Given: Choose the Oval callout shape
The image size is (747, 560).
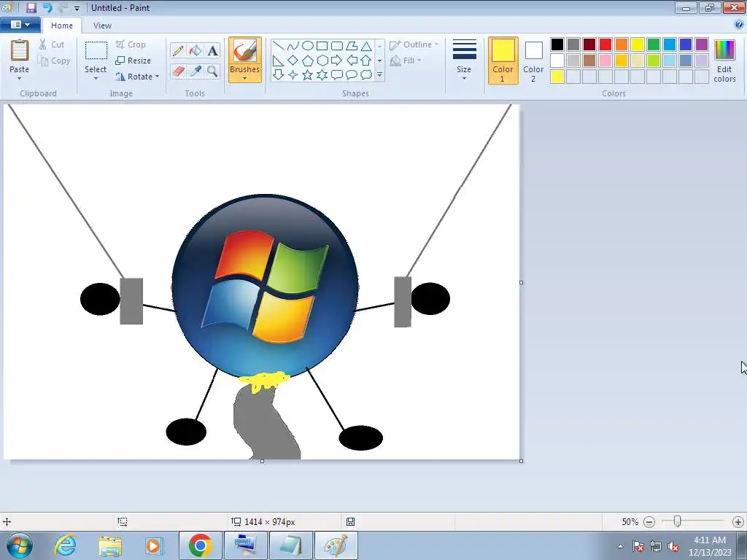Looking at the screenshot, I should pos(352,75).
